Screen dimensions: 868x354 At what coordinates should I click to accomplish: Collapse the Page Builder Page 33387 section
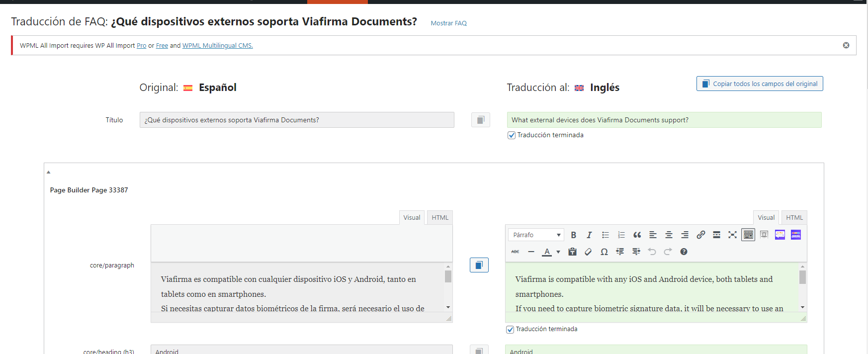click(48, 172)
